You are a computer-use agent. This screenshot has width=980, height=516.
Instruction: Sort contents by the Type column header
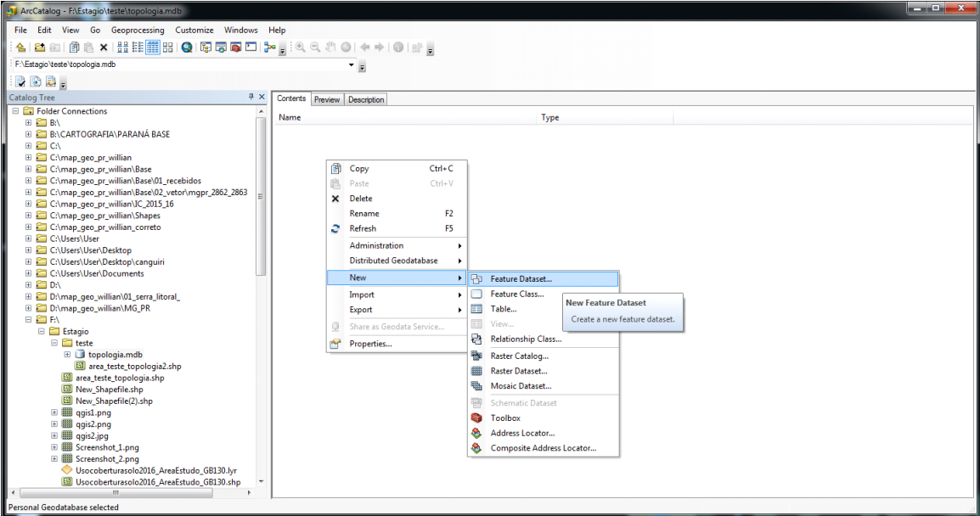(x=605, y=117)
